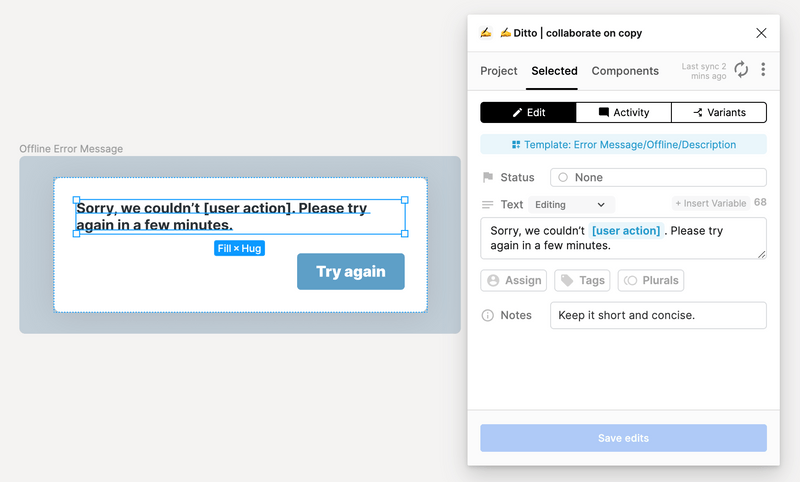Open the three-dot more options menu
The image size is (800, 482).
coord(763,69)
